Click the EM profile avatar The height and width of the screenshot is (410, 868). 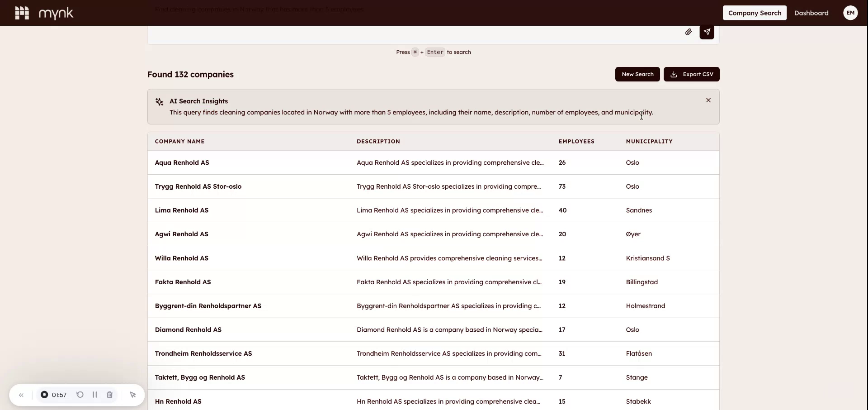(x=851, y=13)
